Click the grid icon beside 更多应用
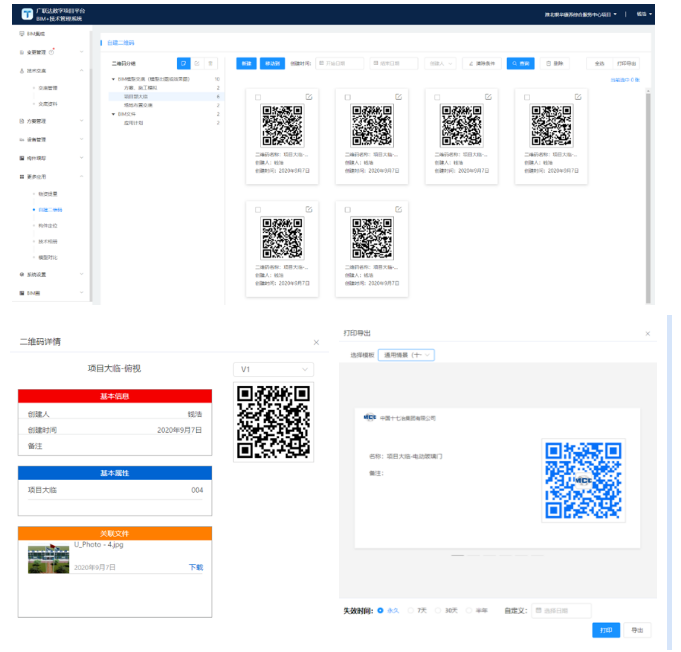This screenshot has width=681, height=652. point(22,177)
